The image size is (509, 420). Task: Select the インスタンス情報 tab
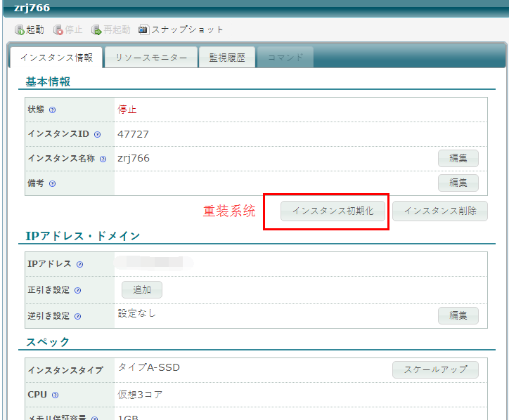tap(56, 58)
